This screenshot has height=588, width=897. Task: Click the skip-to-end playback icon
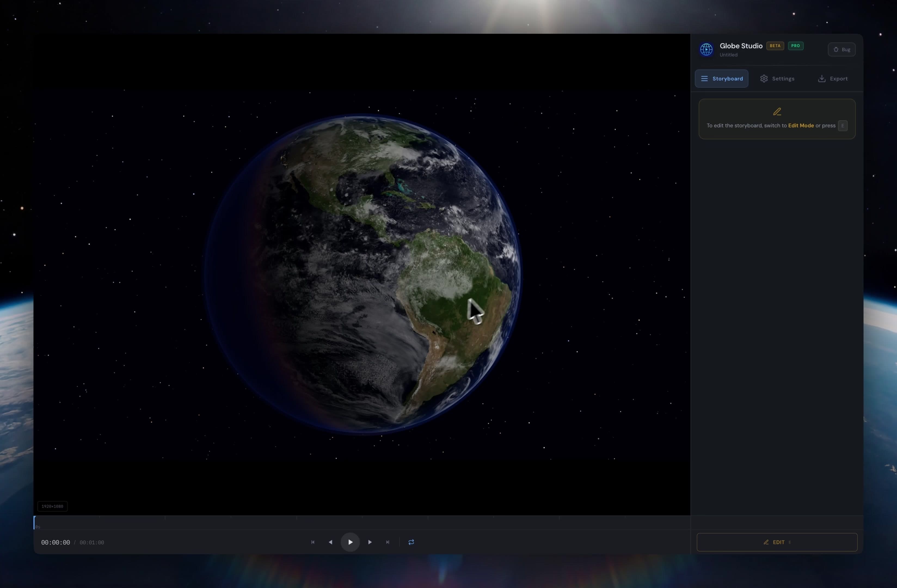[388, 542]
